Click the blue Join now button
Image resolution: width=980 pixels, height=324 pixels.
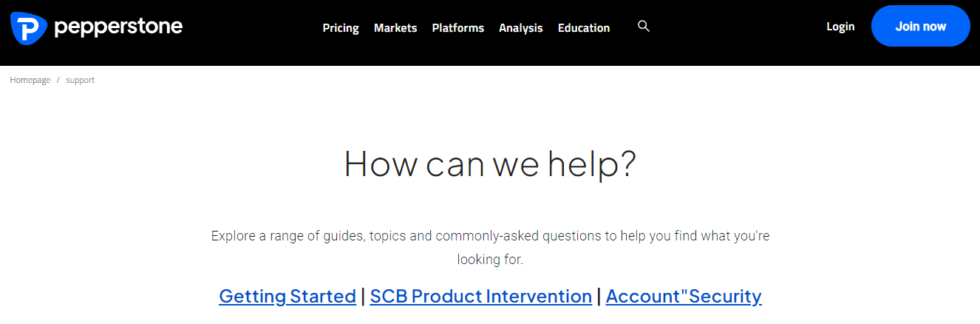(921, 27)
